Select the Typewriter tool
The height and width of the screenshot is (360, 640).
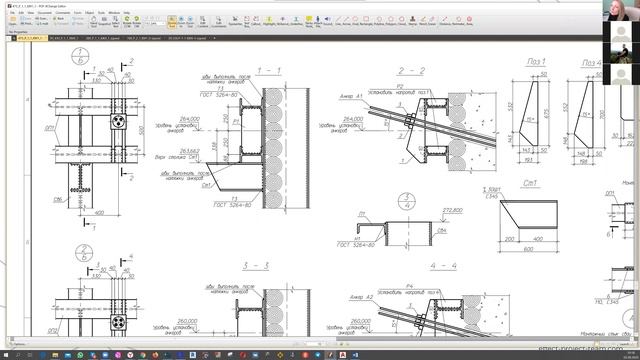click(235, 21)
